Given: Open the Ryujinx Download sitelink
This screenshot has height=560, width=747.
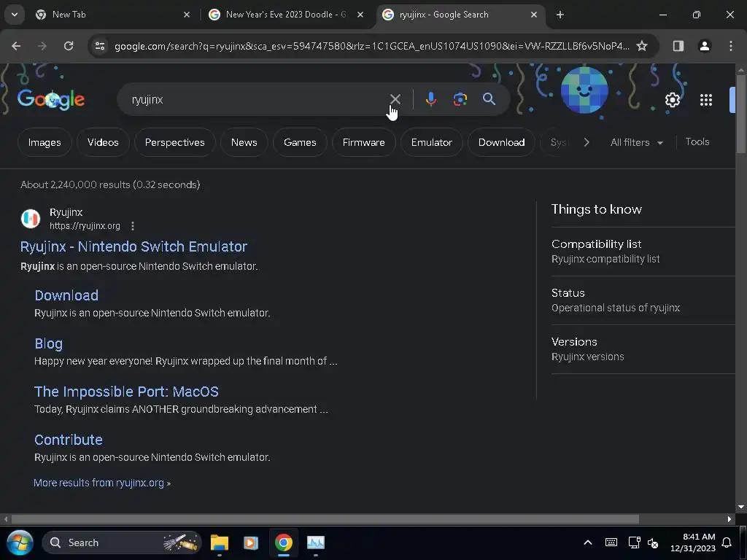Looking at the screenshot, I should coord(66,295).
